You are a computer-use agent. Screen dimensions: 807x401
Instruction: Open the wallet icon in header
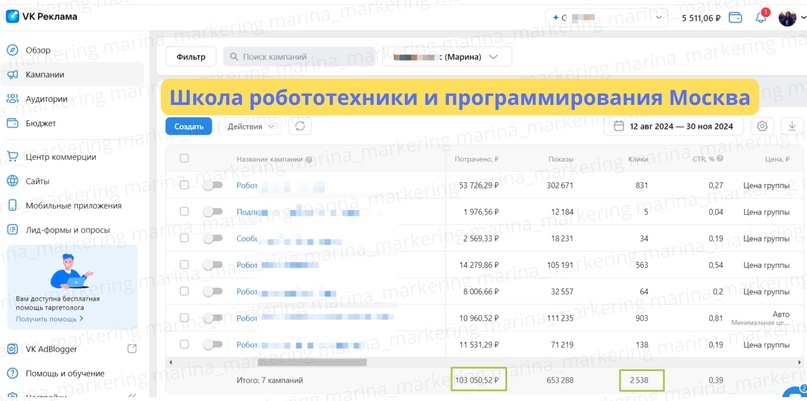736,18
